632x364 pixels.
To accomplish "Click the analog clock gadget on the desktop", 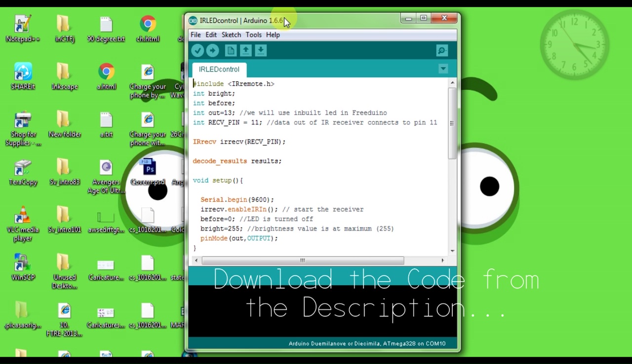I will click(x=574, y=44).
